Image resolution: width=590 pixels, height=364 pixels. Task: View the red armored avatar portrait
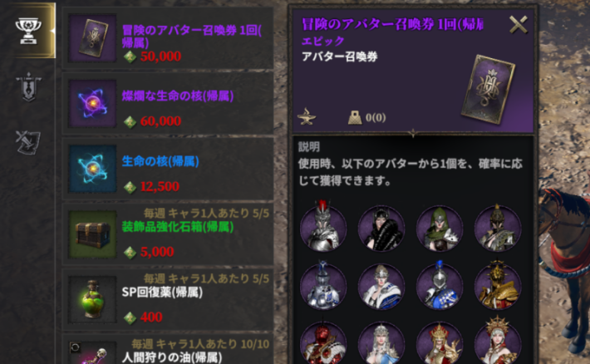(x=323, y=343)
